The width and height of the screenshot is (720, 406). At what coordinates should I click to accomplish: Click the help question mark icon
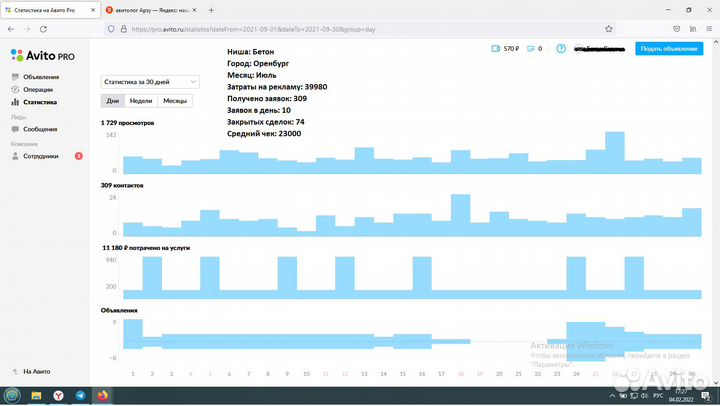click(x=562, y=48)
